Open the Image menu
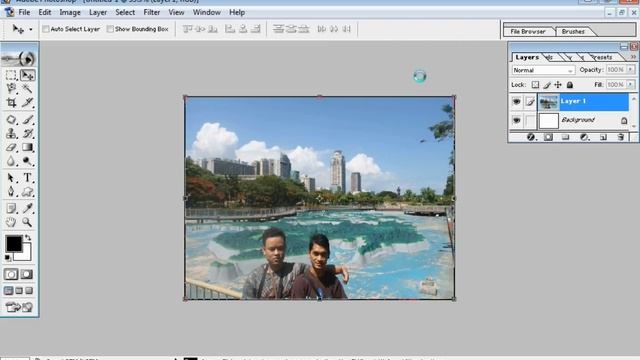The image size is (640, 360). (70, 13)
